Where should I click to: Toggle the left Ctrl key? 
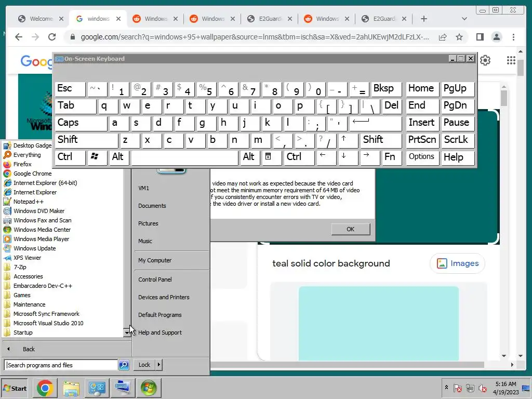click(x=70, y=157)
